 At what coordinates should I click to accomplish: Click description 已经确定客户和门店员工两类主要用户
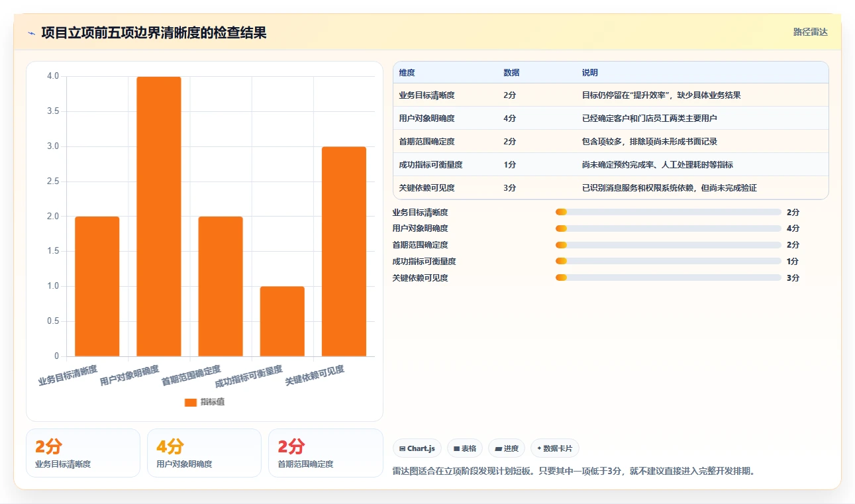650,118
